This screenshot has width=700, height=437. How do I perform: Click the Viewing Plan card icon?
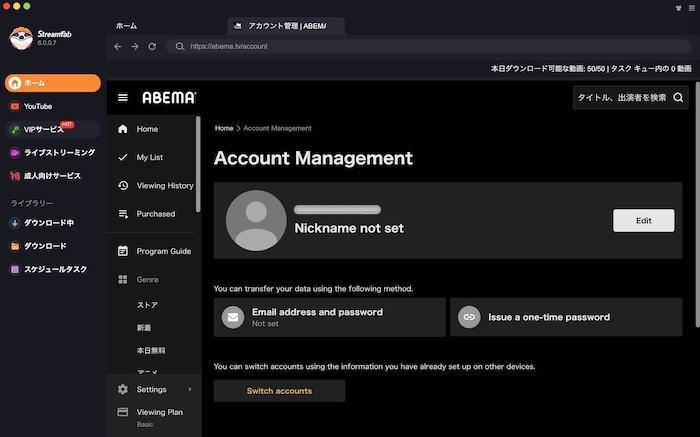(123, 412)
